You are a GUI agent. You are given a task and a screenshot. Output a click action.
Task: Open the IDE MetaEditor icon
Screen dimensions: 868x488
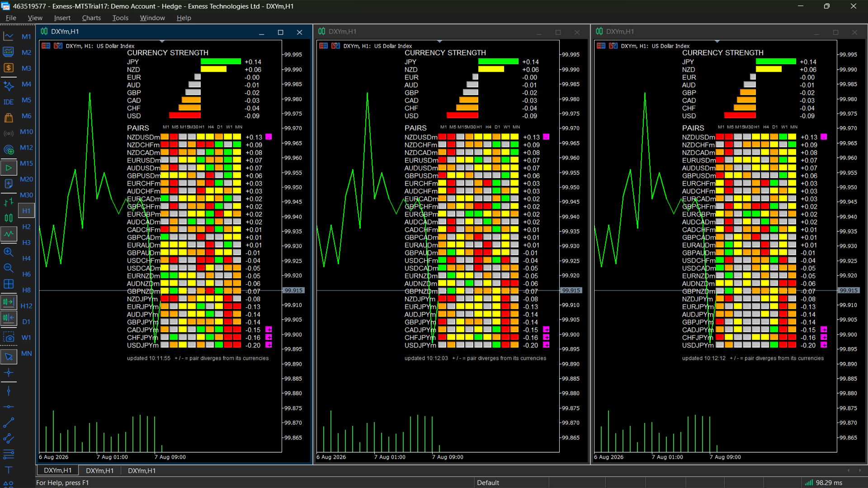pos(9,102)
